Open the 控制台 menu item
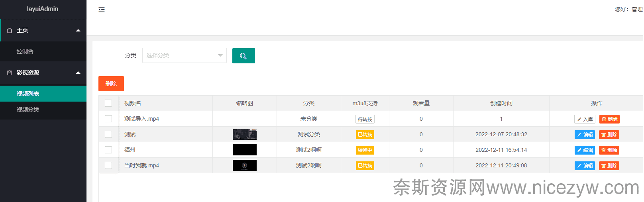This screenshot has width=644, height=202. [x=43, y=51]
